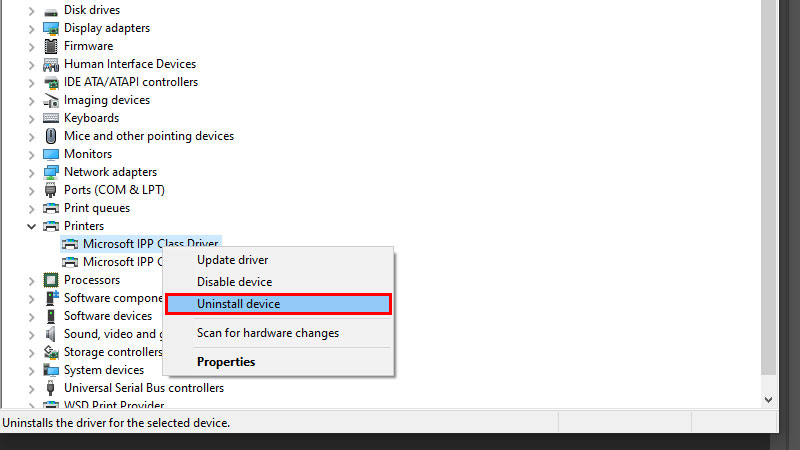This screenshot has width=800, height=450.
Task: Select the Storage controllers label
Action: (113, 352)
